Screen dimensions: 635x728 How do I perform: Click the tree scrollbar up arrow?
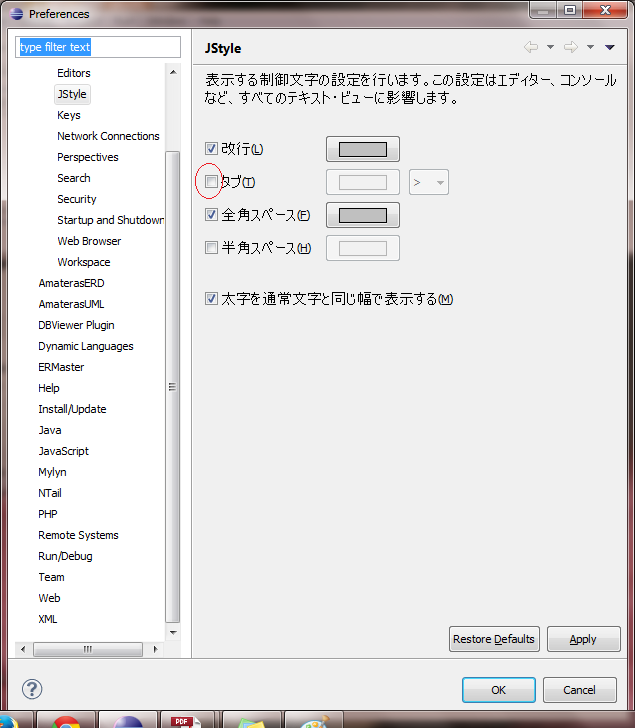(x=173, y=72)
